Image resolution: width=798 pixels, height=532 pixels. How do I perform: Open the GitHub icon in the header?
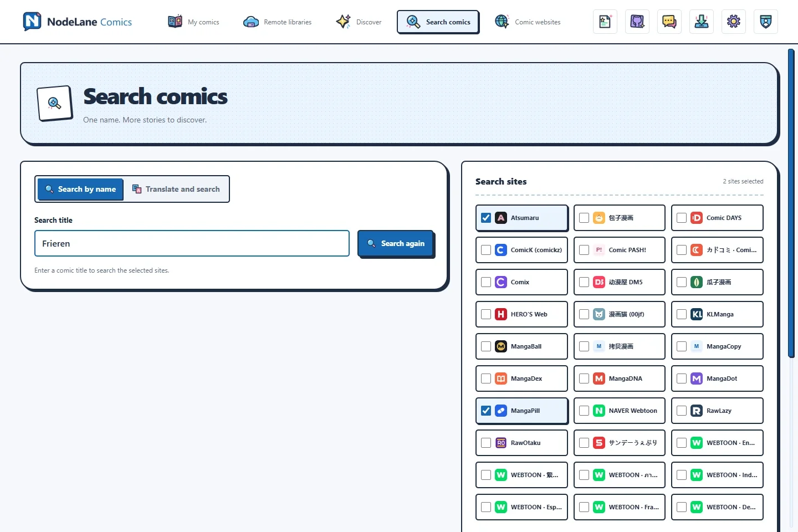(637, 22)
